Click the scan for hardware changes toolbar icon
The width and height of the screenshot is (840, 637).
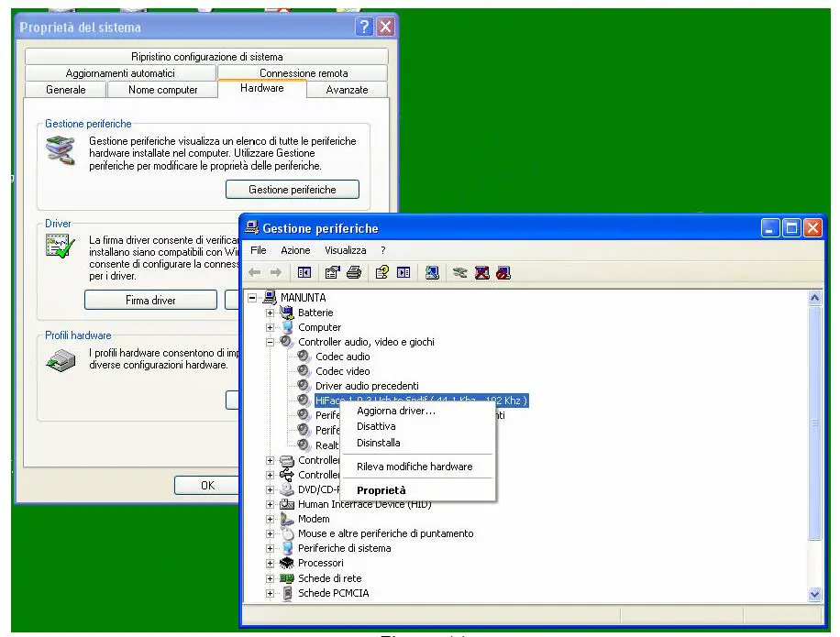(432, 272)
